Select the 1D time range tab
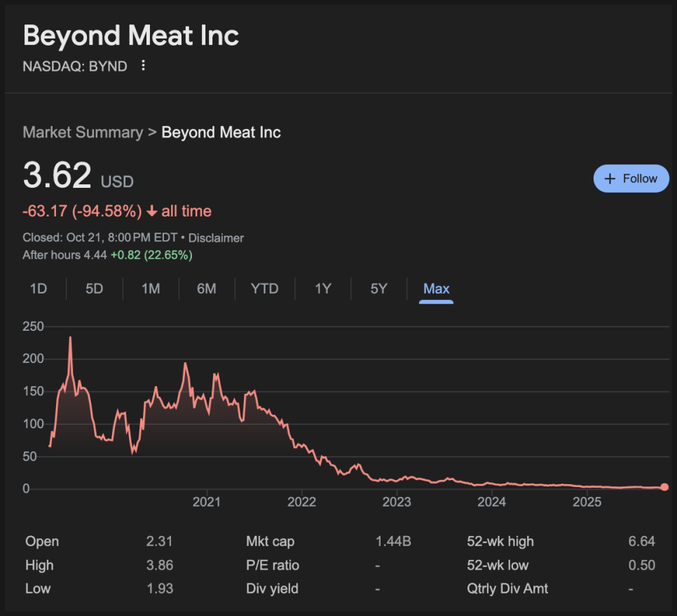 click(39, 289)
